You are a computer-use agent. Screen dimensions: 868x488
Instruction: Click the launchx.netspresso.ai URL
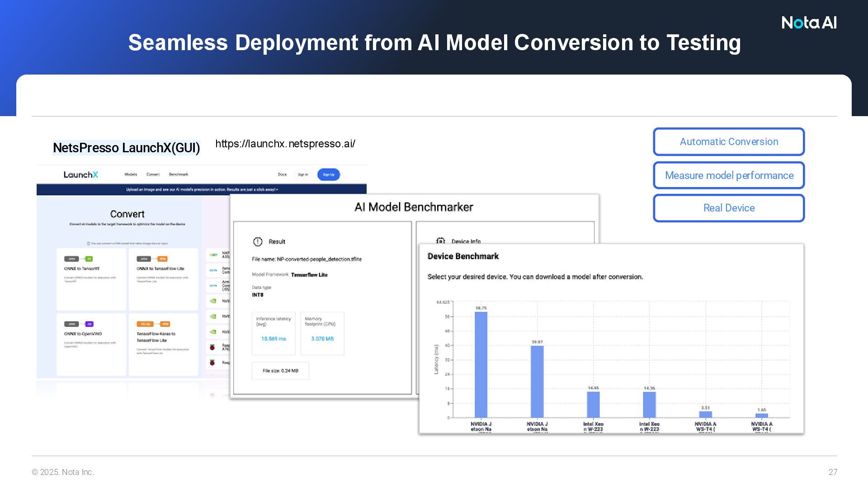(285, 144)
